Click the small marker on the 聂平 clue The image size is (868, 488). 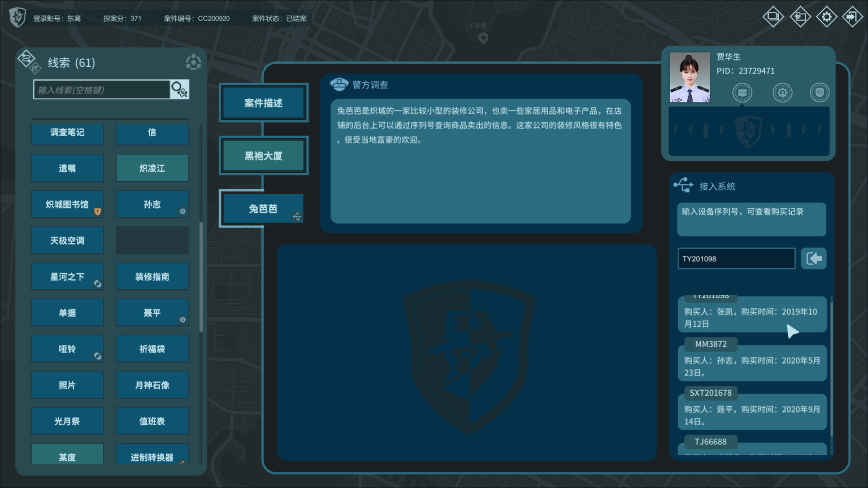pyautogui.click(x=183, y=319)
